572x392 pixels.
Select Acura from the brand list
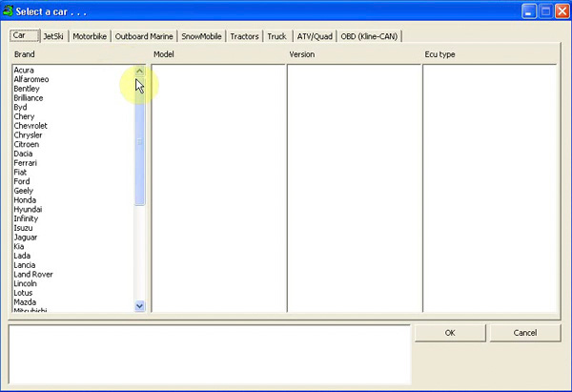tap(24, 71)
